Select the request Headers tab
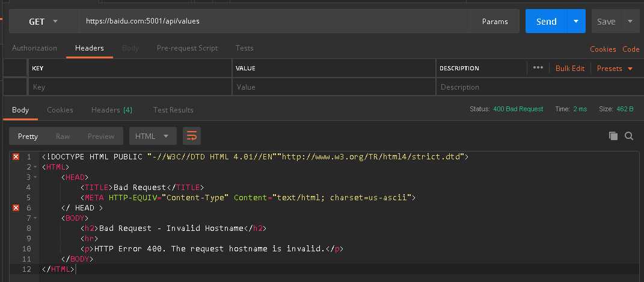 (x=89, y=48)
